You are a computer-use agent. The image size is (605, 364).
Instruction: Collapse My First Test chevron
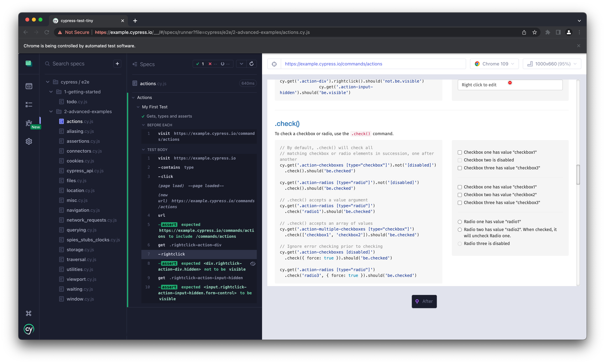point(138,107)
